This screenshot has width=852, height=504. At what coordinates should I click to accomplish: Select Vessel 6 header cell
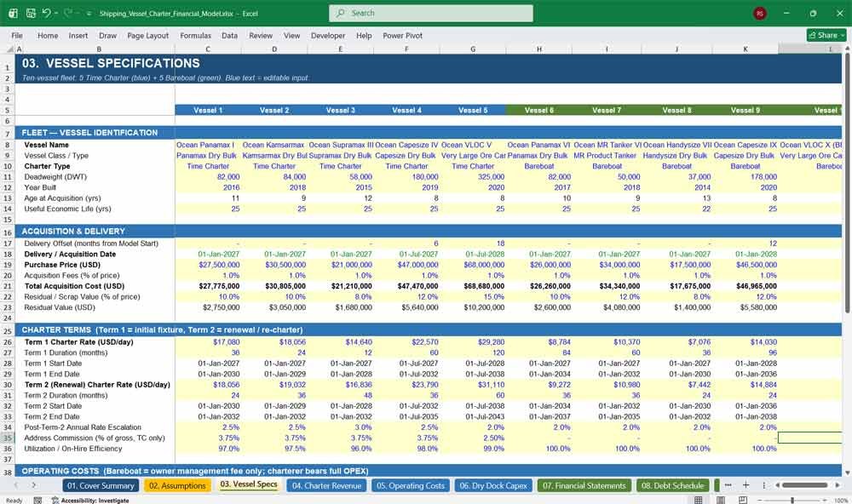tap(539, 111)
